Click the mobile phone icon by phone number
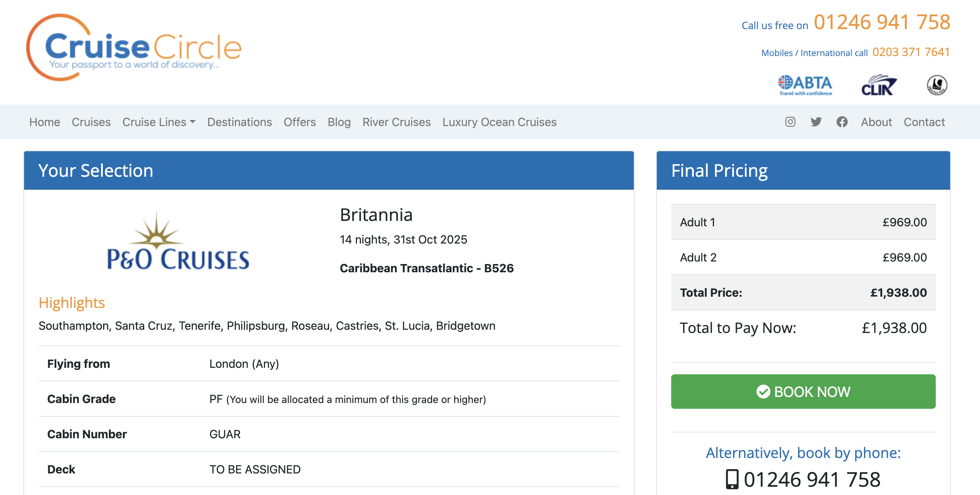 point(732,479)
